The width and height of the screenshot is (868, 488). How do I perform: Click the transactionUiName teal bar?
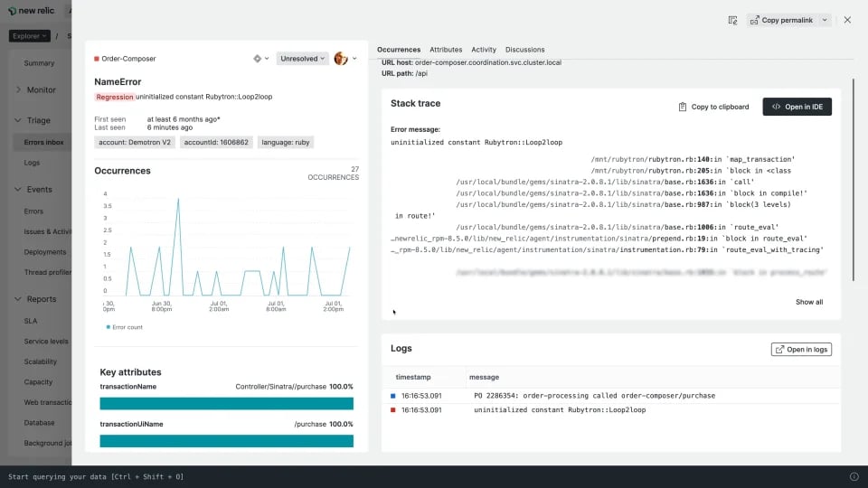click(x=226, y=441)
